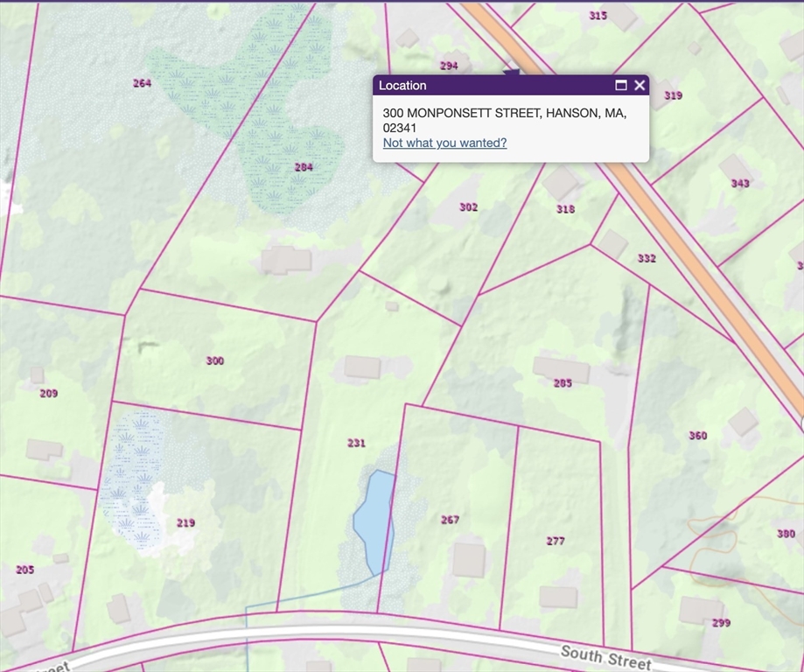Click parcel number 277
Viewport: 804px width, 672px height.
[x=556, y=541]
